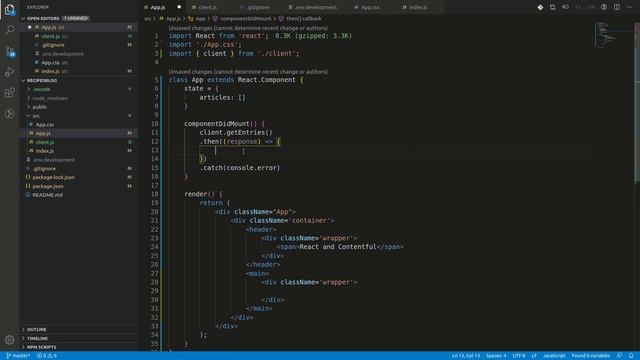Change encoding via UTF-8 status item
Screen dimensions: 640x360
point(519,356)
